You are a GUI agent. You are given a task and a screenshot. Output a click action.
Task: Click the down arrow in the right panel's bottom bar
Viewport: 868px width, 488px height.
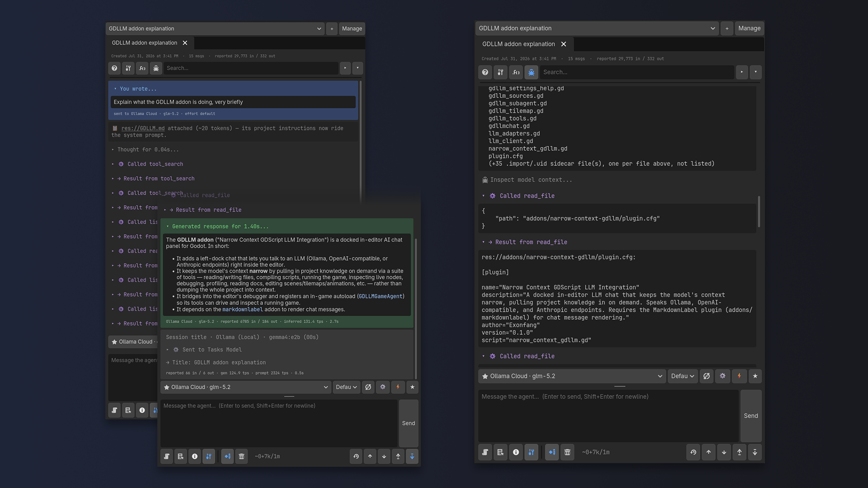click(724, 452)
